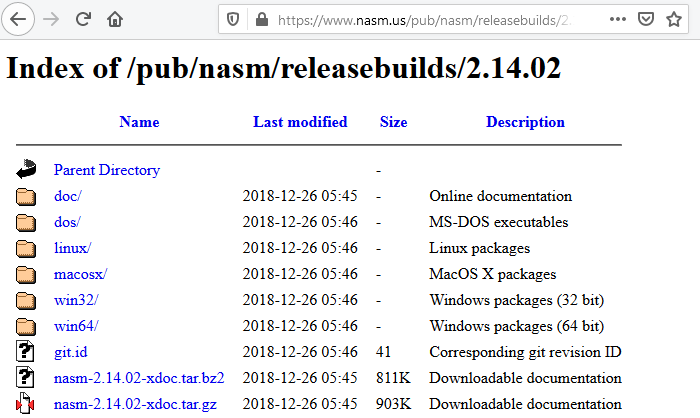
Task: Click the 'Corresponding git revision ID' text
Action: tap(525, 352)
